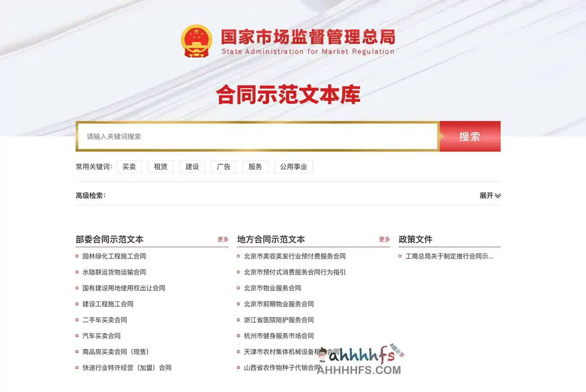Click 更多 beside 部委合同示范文本
586x392 pixels.
pyautogui.click(x=223, y=240)
